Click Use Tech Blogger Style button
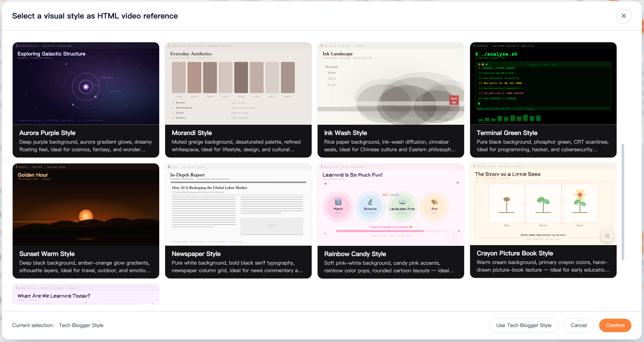Image resolution: width=644 pixels, height=342 pixels. click(524, 325)
